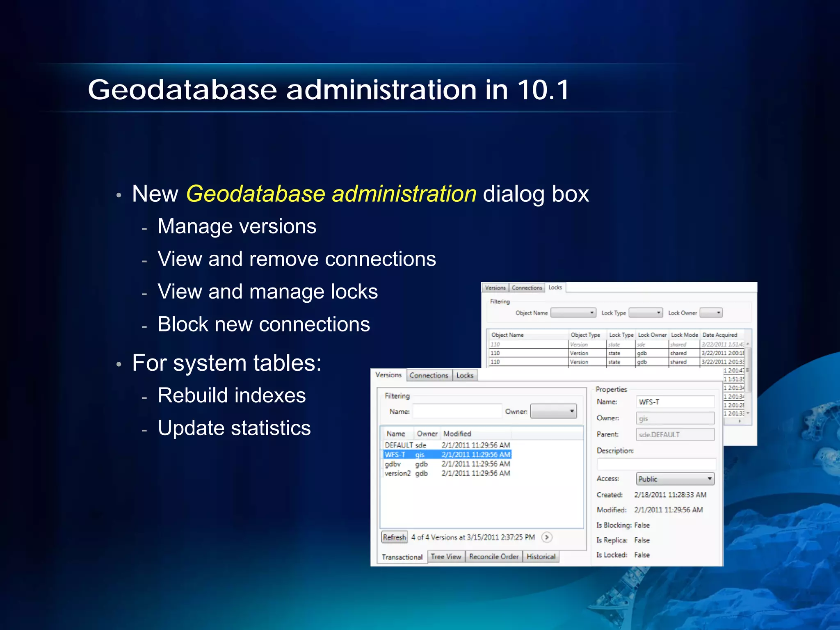The width and height of the screenshot is (840, 630).
Task: Select the gdbv version row
Action: pos(447,464)
